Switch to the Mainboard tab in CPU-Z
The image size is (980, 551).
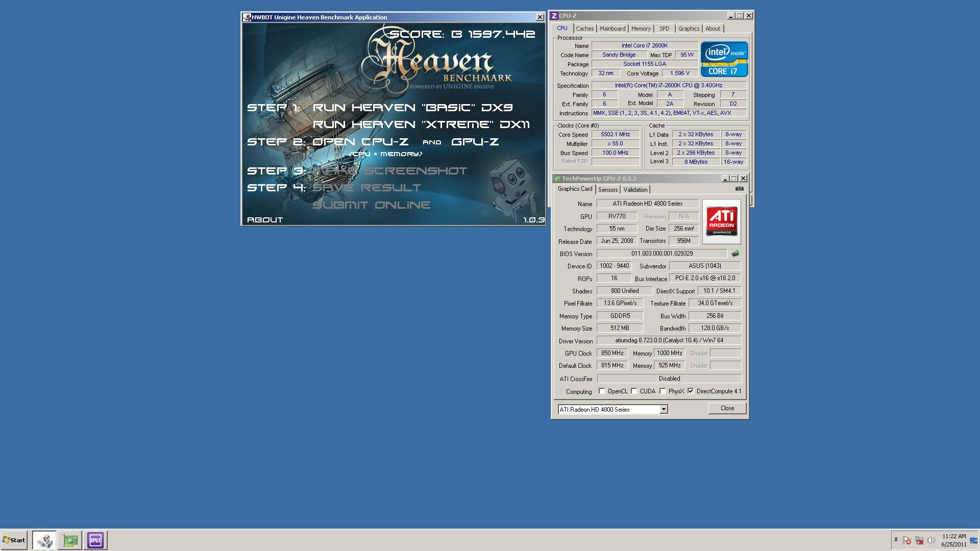612,29
